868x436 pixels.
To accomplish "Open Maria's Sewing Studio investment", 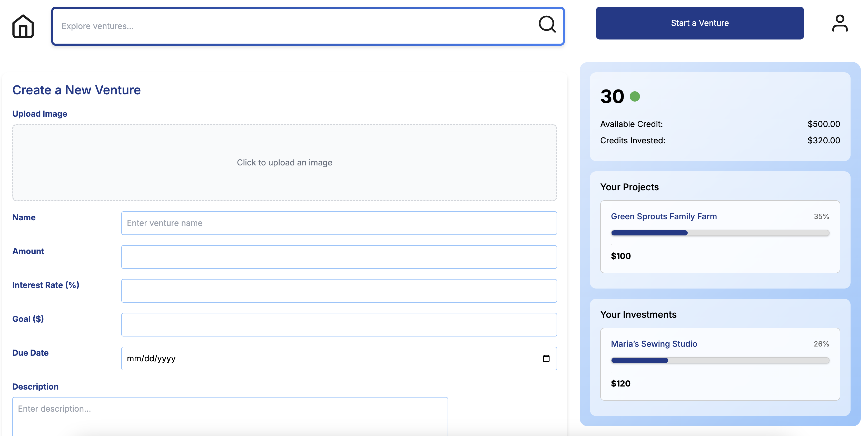I will tap(654, 344).
